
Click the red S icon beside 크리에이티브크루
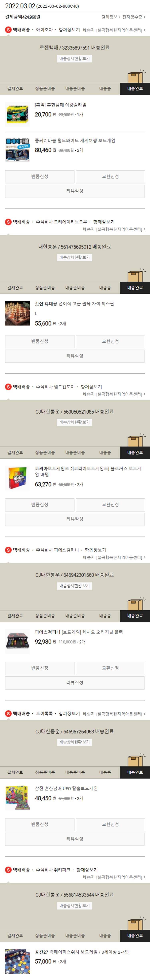(8, 222)
